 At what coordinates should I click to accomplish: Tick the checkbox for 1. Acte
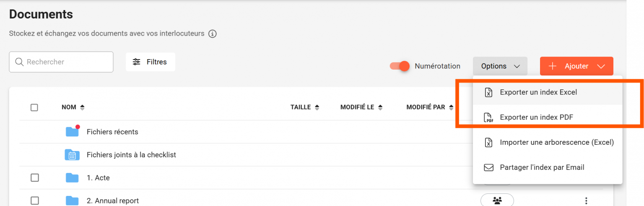34,178
